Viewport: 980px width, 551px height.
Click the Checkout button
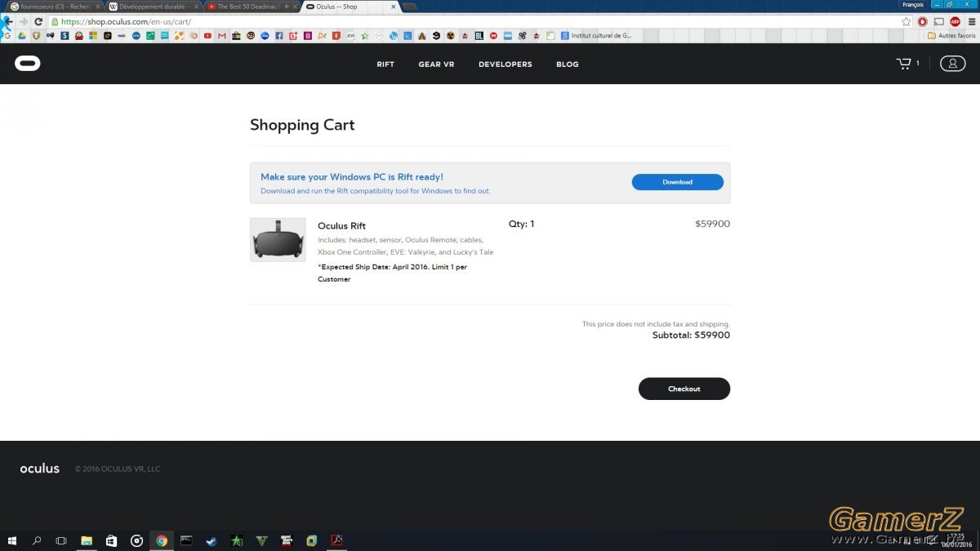(x=684, y=389)
